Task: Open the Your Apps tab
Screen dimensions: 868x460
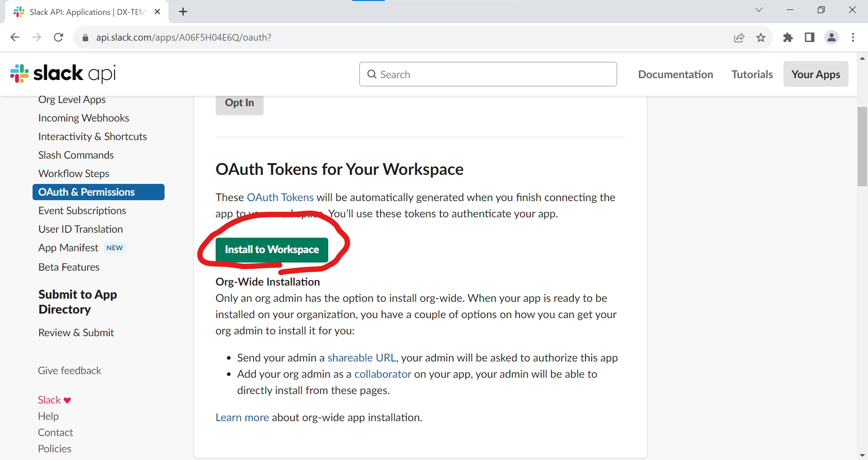Action: pos(816,74)
